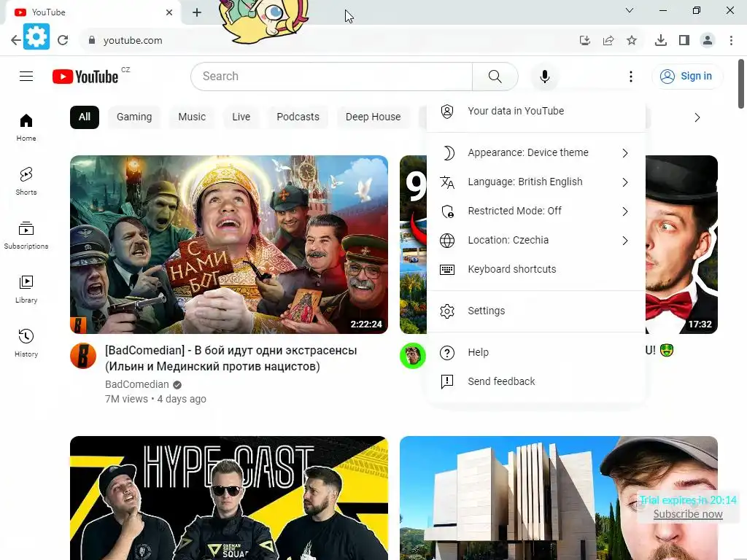Viewport: 747px width, 560px height.
Task: Start voice search with microphone
Action: point(544,76)
